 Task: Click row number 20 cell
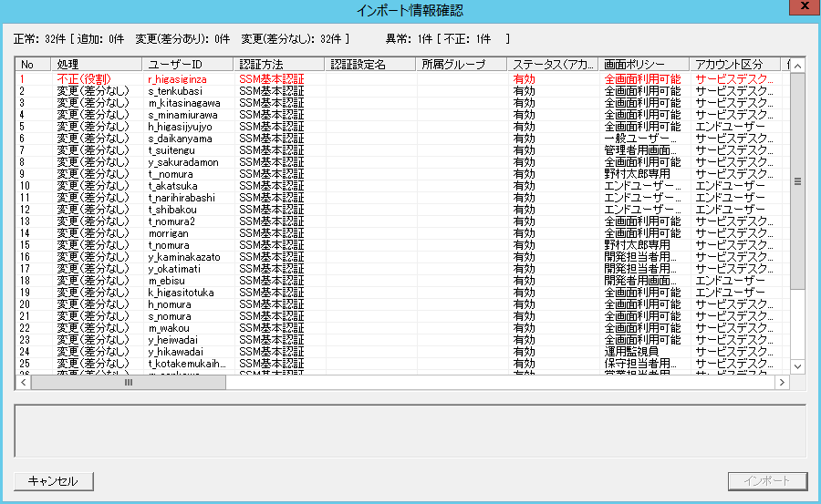(26, 304)
